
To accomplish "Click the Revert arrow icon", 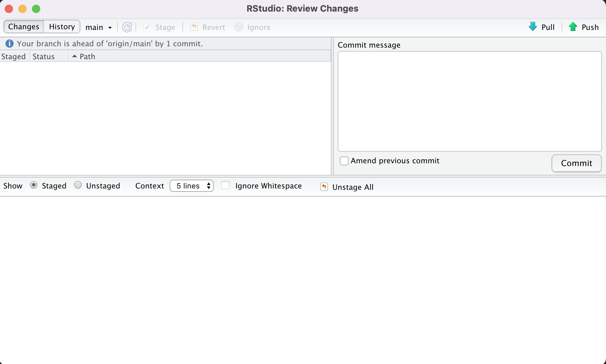I will click(194, 27).
